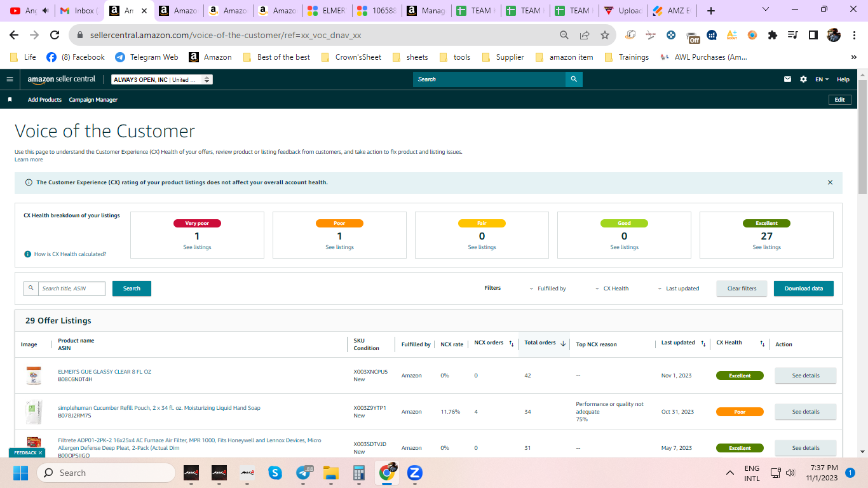868x488 pixels.
Task: Click the bookmark flag icon beside Add Products
Action: point(10,100)
